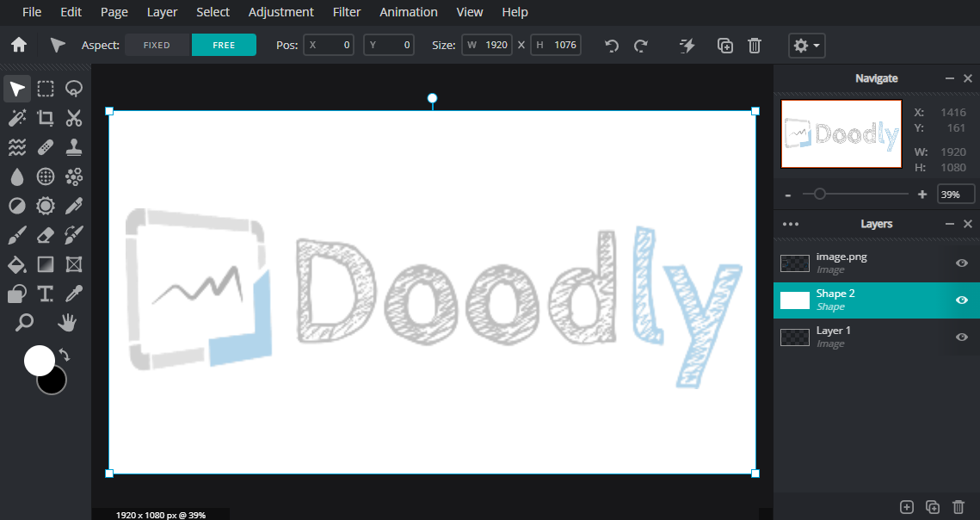Select the Liquify waves tool
The height and width of the screenshot is (520, 980).
(x=17, y=147)
